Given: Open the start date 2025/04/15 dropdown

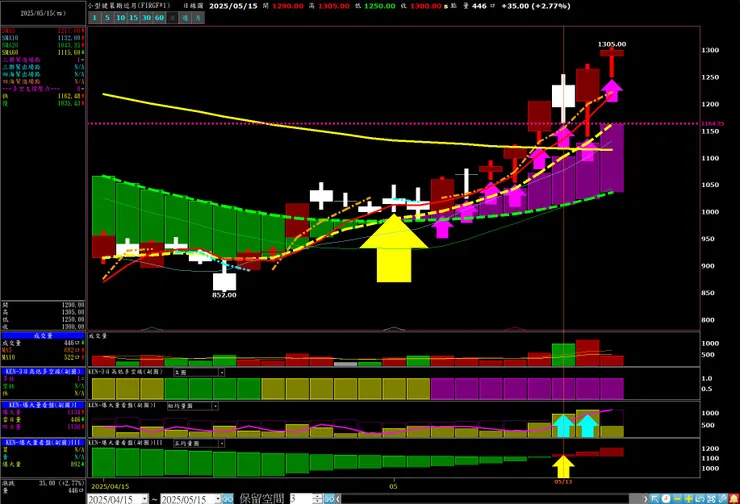Looking at the screenshot, I should tap(144, 499).
